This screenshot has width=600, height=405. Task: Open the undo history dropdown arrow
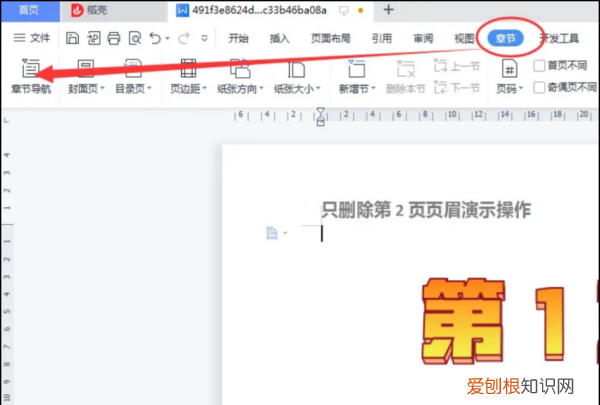(x=168, y=38)
